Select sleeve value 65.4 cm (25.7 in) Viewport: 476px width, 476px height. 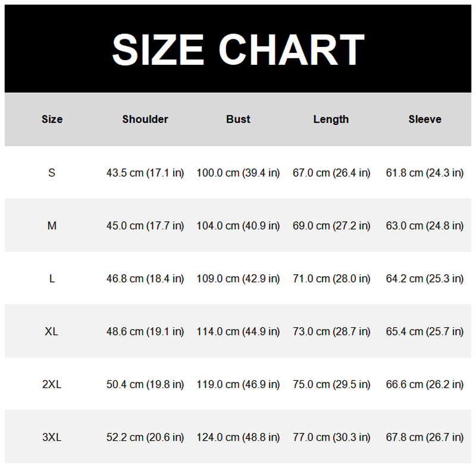(x=425, y=331)
